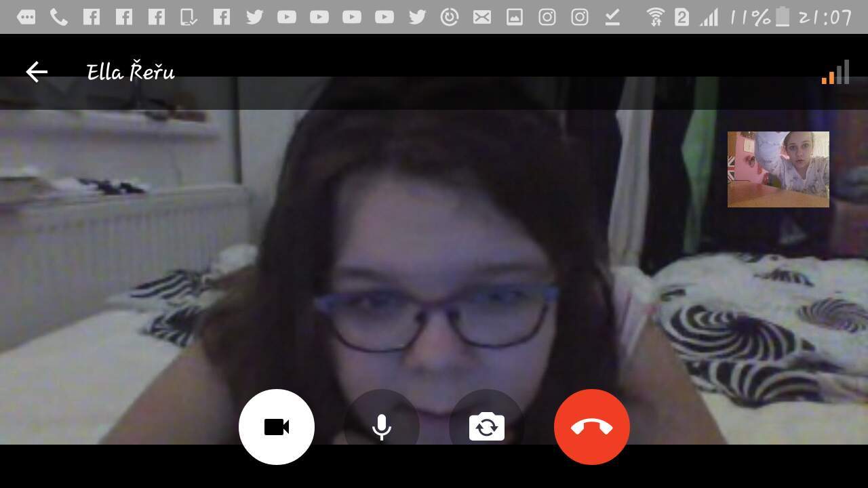Screen dimensions: 868x488
Task: Tap the clock showing 21:07
Action: coord(825,18)
